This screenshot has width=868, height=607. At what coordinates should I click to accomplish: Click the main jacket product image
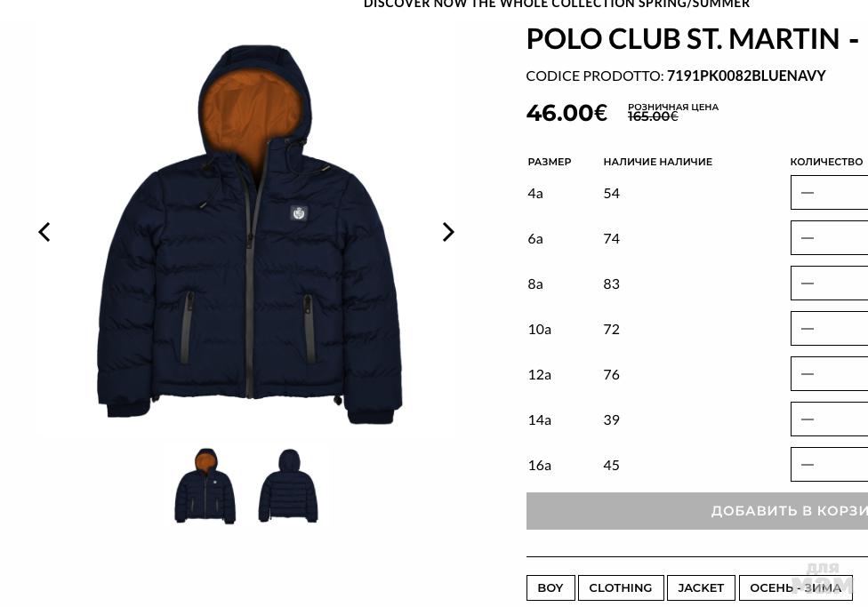pyautogui.click(x=249, y=236)
